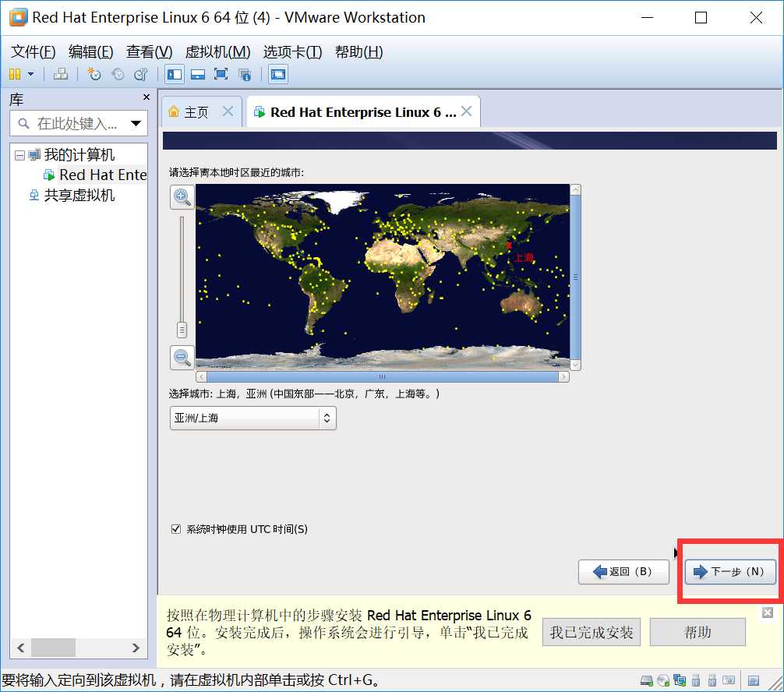Viewport: 784px width, 692px height.
Task: Click the library panel scroll-right arrow
Action: [x=136, y=648]
